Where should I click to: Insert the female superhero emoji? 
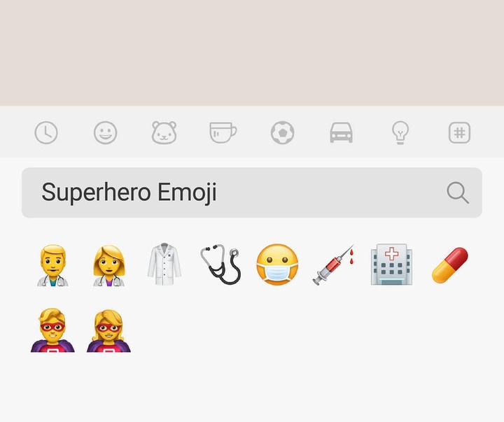coord(108,331)
